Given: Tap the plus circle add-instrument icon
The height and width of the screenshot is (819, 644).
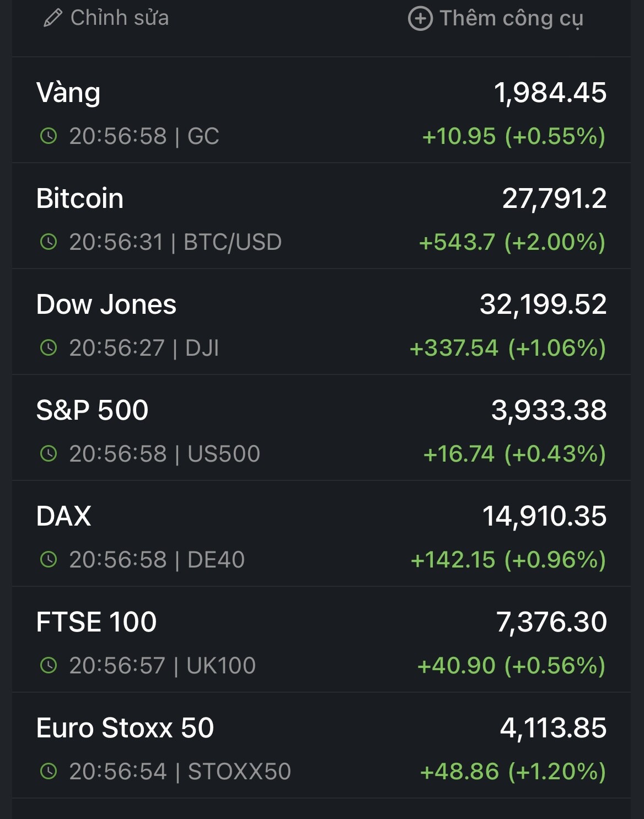Looking at the screenshot, I should coord(420,19).
